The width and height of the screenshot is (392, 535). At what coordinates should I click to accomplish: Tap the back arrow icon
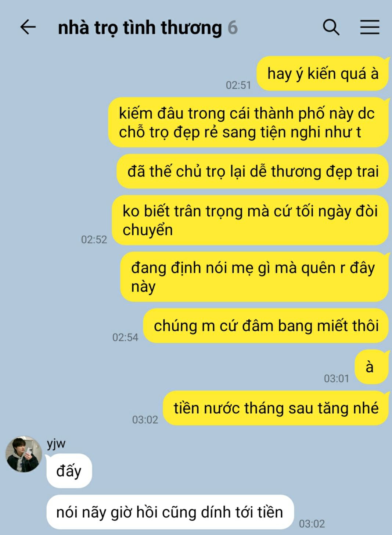tap(28, 27)
